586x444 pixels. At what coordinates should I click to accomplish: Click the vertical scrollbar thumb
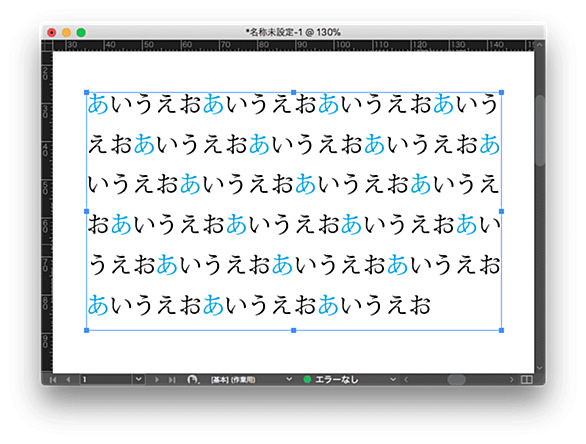tap(540, 130)
